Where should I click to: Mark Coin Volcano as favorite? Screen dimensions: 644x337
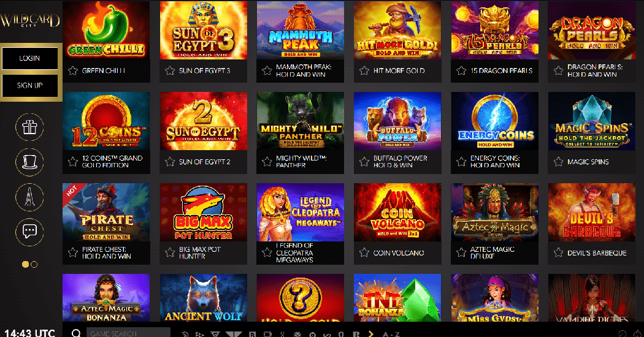pyautogui.click(x=364, y=252)
